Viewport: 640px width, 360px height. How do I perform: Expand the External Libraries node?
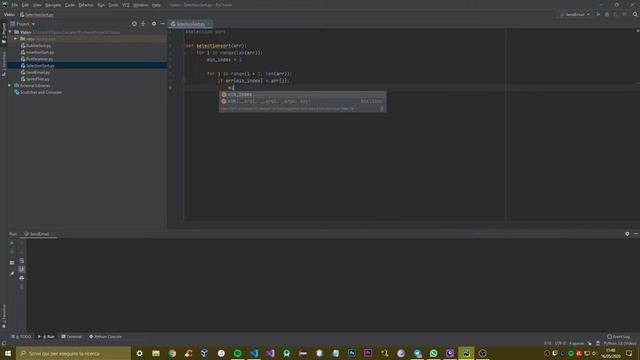click(10, 86)
